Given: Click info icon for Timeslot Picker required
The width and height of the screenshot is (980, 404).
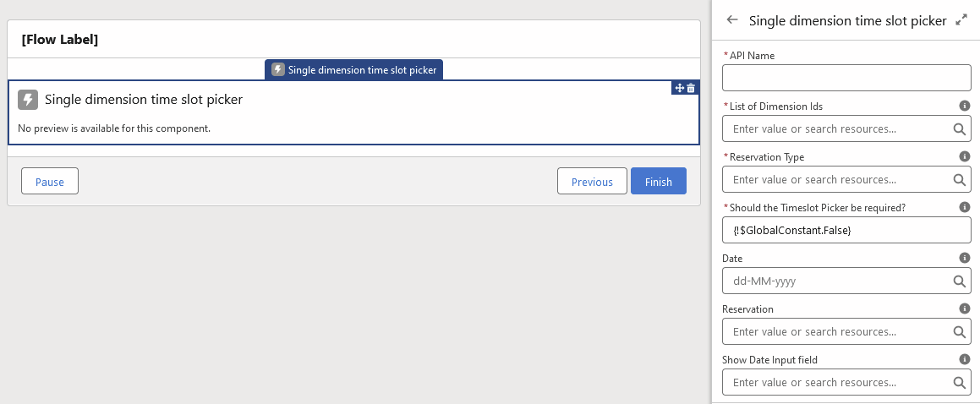Looking at the screenshot, I should coord(964,208).
